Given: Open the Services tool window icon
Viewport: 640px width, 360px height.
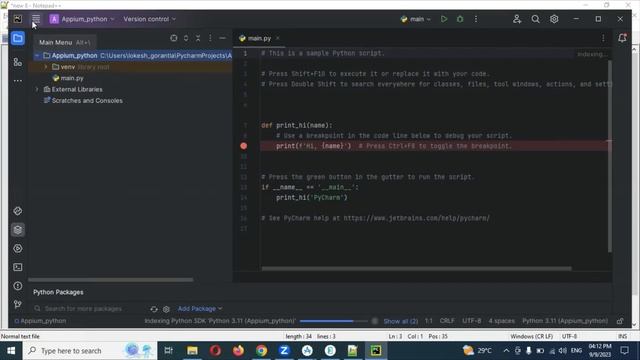Looking at the screenshot, I should (x=18, y=249).
